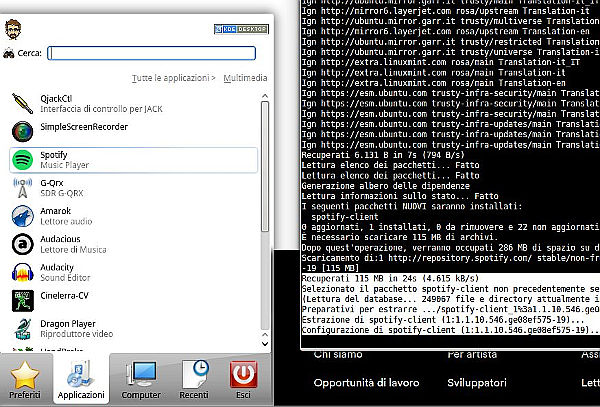
Task: Click spotify-client package line in terminal
Action: tap(345, 217)
